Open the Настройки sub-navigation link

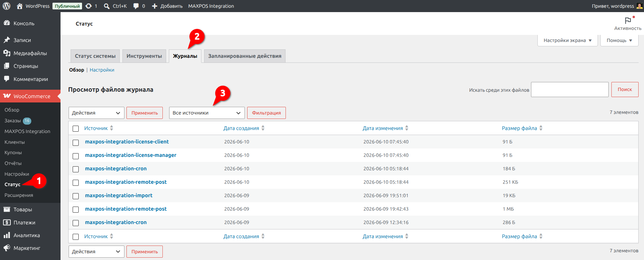tap(102, 70)
